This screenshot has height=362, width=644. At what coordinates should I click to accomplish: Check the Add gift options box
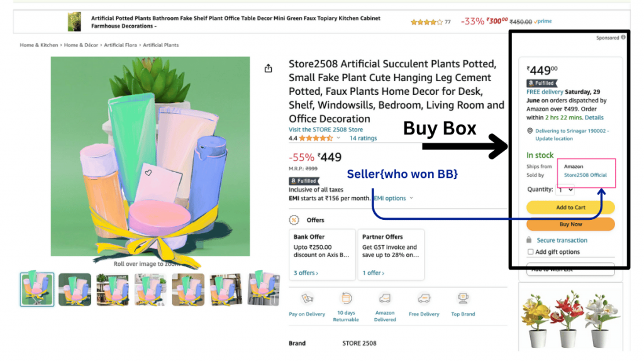(531, 251)
